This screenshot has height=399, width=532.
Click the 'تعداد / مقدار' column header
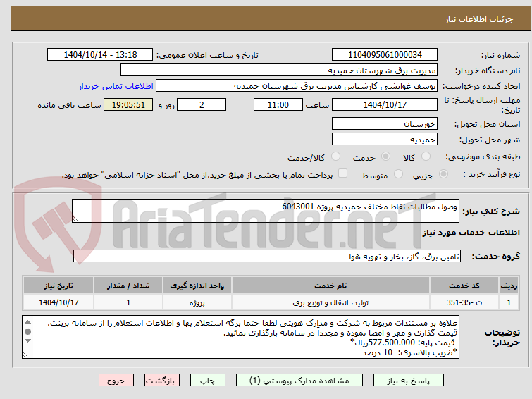[128, 286]
